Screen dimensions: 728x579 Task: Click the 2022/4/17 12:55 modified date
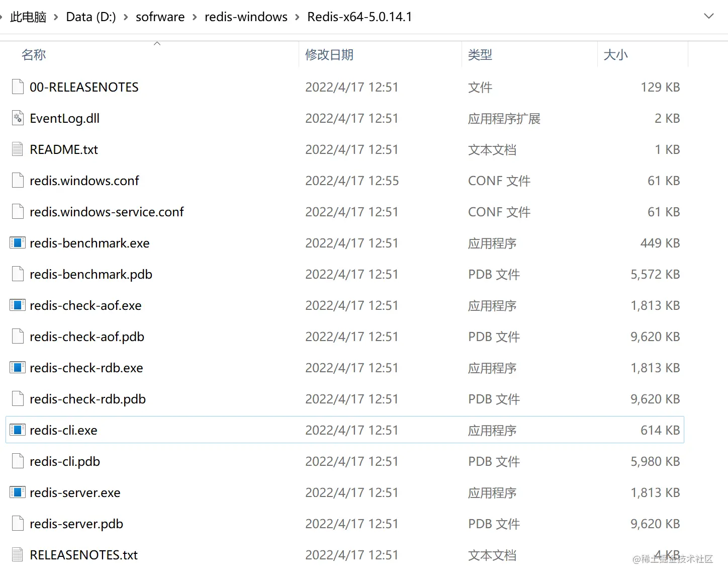pos(352,181)
